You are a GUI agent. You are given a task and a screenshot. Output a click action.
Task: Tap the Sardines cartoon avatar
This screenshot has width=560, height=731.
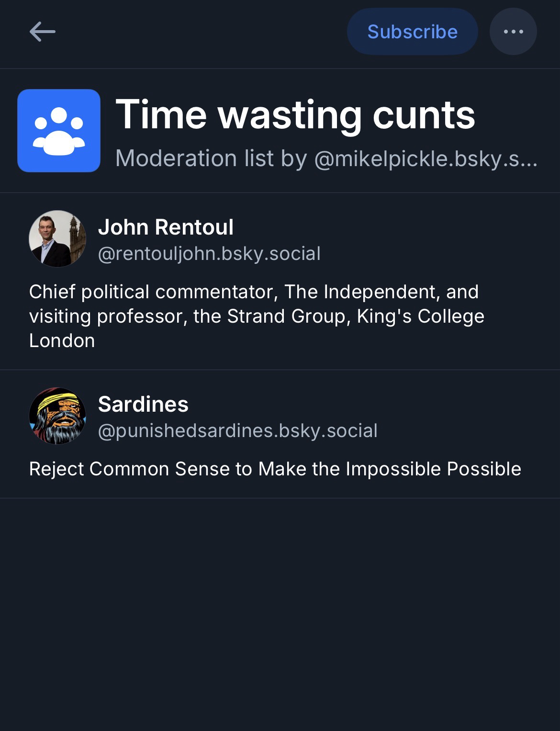click(x=57, y=416)
